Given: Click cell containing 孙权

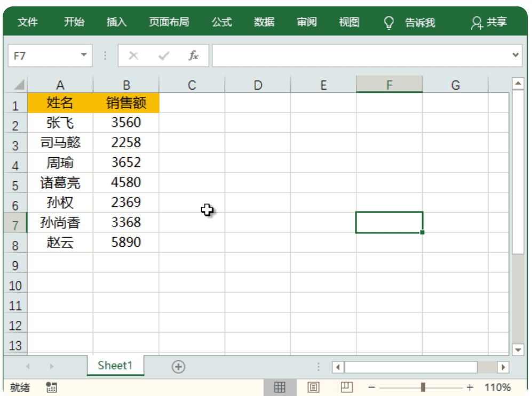Looking at the screenshot, I should [x=60, y=203].
